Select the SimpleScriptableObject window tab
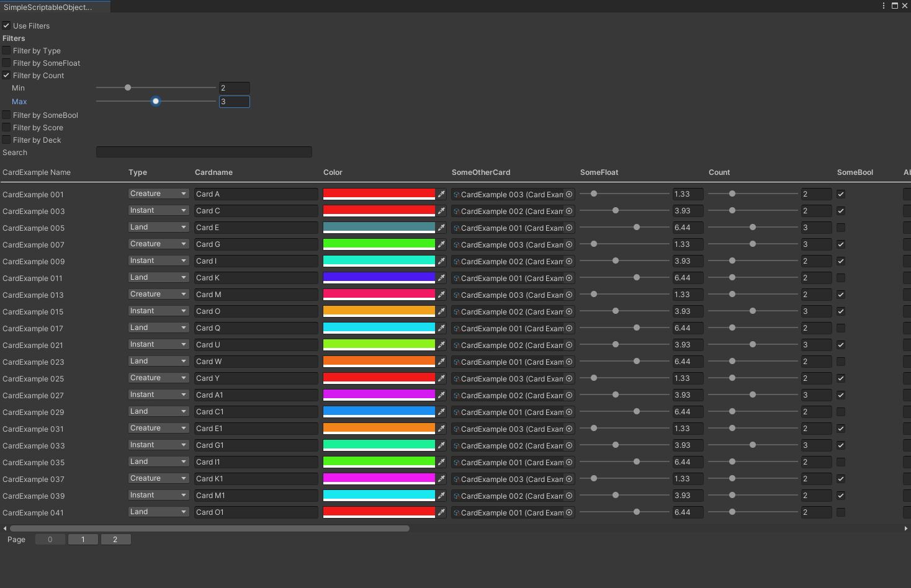 click(55, 7)
